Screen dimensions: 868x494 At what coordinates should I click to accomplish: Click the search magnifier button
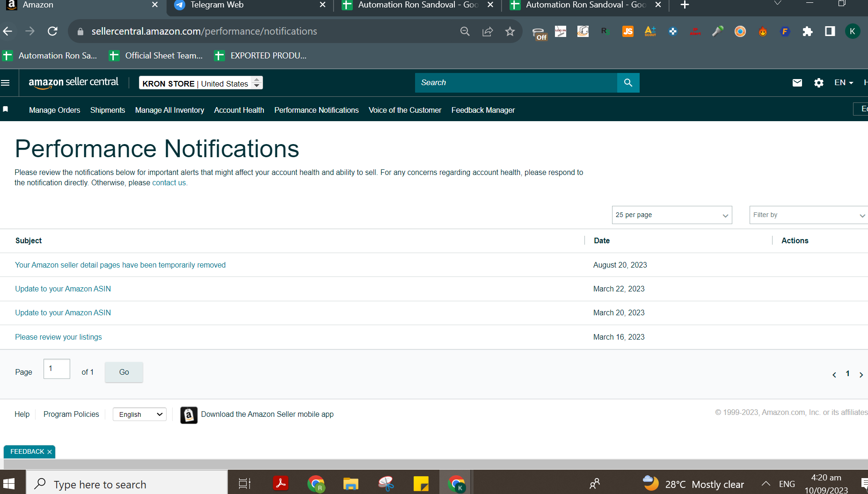coord(628,83)
